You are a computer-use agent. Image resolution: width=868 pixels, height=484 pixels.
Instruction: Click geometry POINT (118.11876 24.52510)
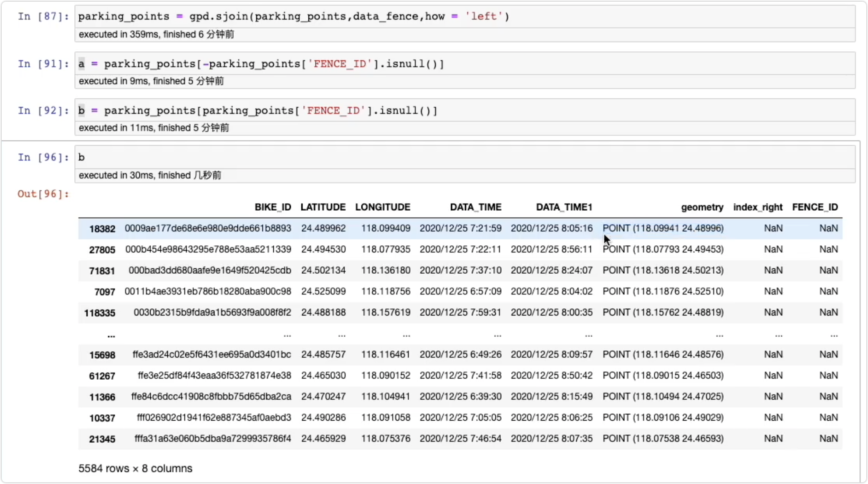pos(663,291)
